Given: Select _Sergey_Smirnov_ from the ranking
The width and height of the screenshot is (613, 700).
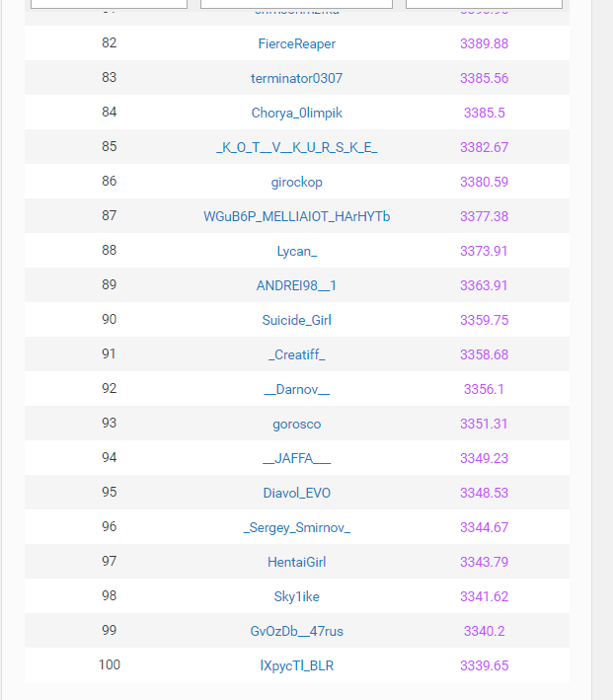Looking at the screenshot, I should (296, 527).
